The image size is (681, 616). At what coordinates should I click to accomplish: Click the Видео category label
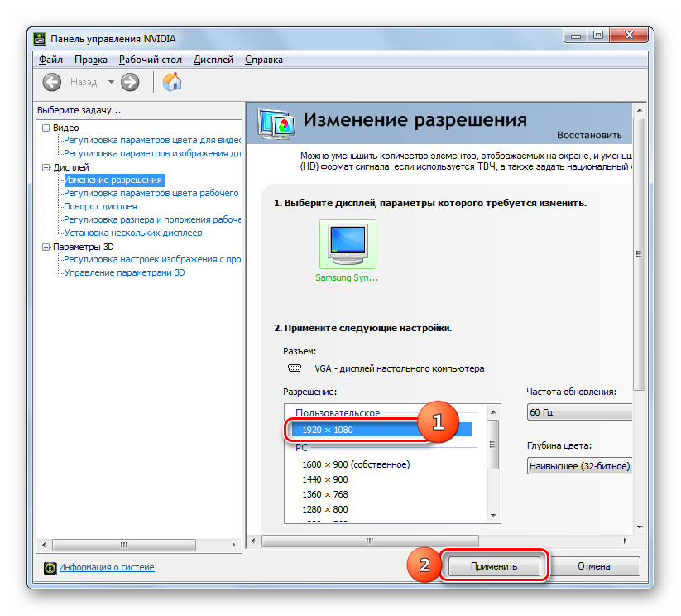coord(66,128)
